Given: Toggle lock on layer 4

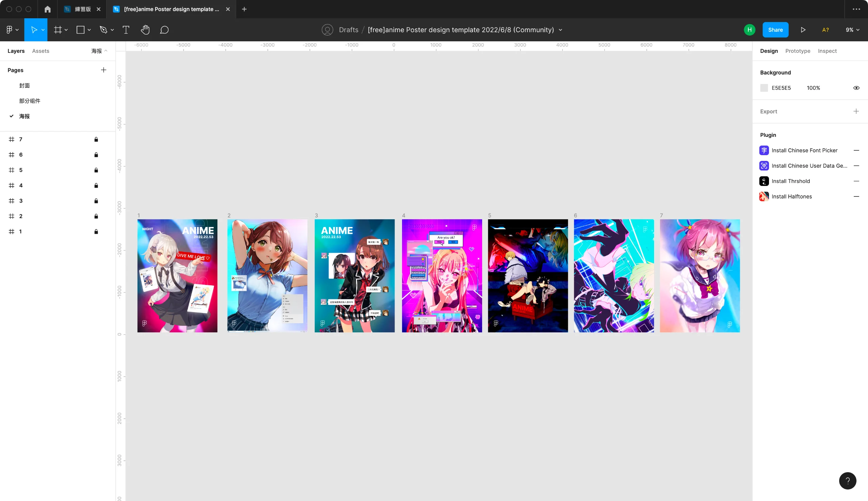Looking at the screenshot, I should pos(96,186).
